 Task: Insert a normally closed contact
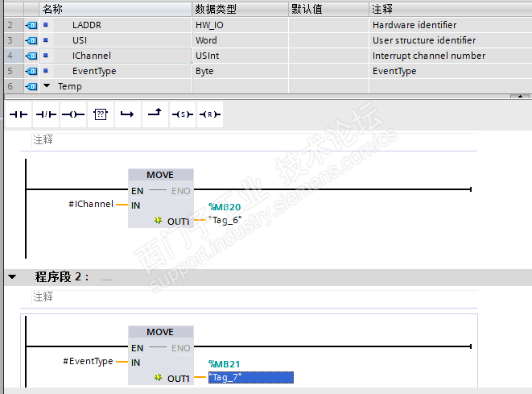pos(46,114)
